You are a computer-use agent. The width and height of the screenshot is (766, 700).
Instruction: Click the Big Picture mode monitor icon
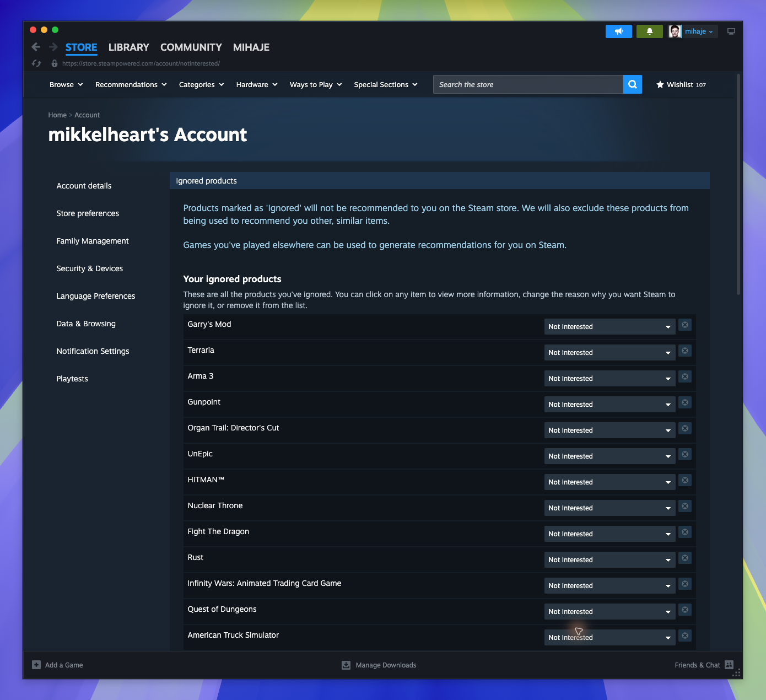click(x=731, y=31)
